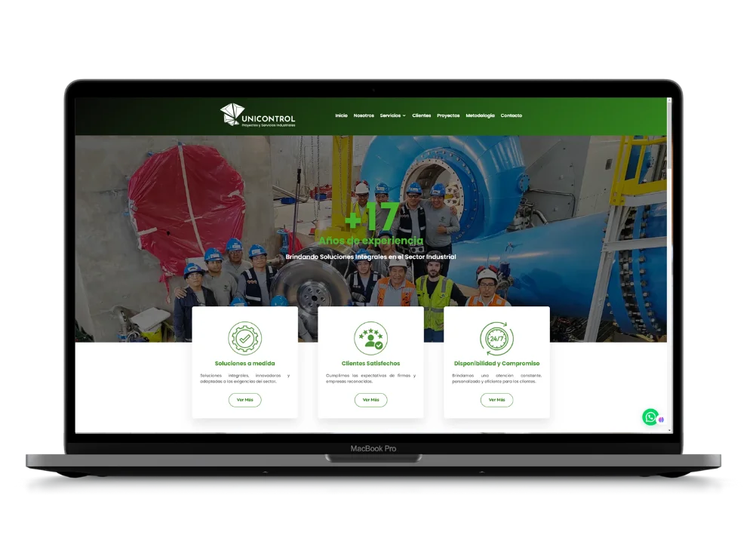Click the star-rated user icon for Clientes Satisfechos
This screenshot has height=544, width=756.
[370, 339]
